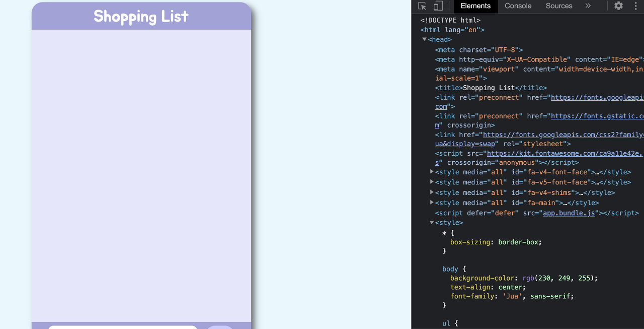Click the Shopping List page heading
This screenshot has width=644, height=329.
(x=141, y=16)
